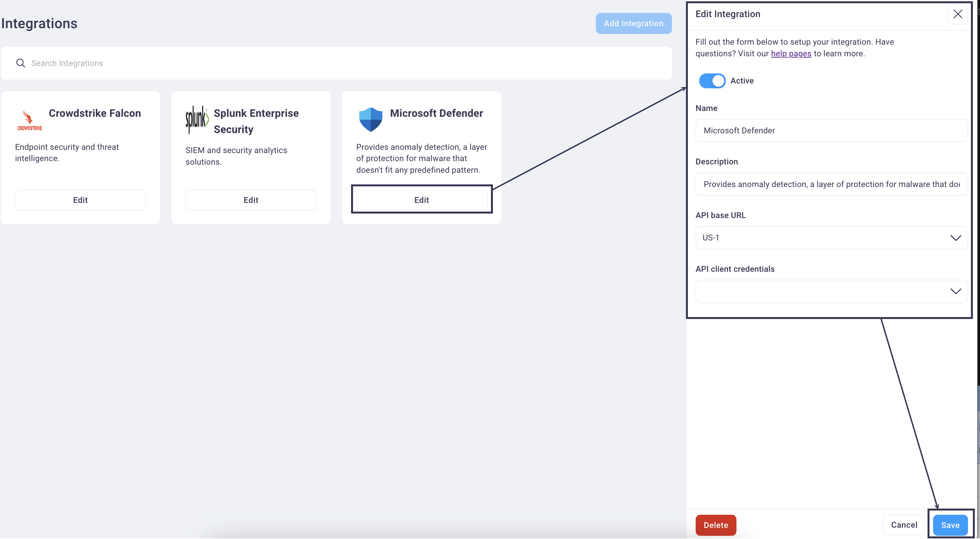
Task: Click the search magnifier icon
Action: [x=20, y=63]
